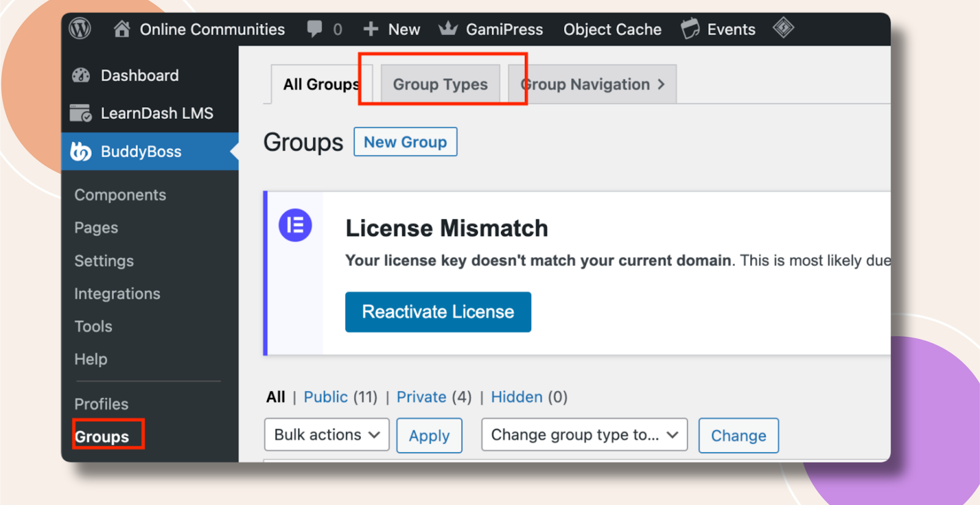This screenshot has width=980, height=505.
Task: Open Object Cache in the admin bar
Action: tap(612, 29)
